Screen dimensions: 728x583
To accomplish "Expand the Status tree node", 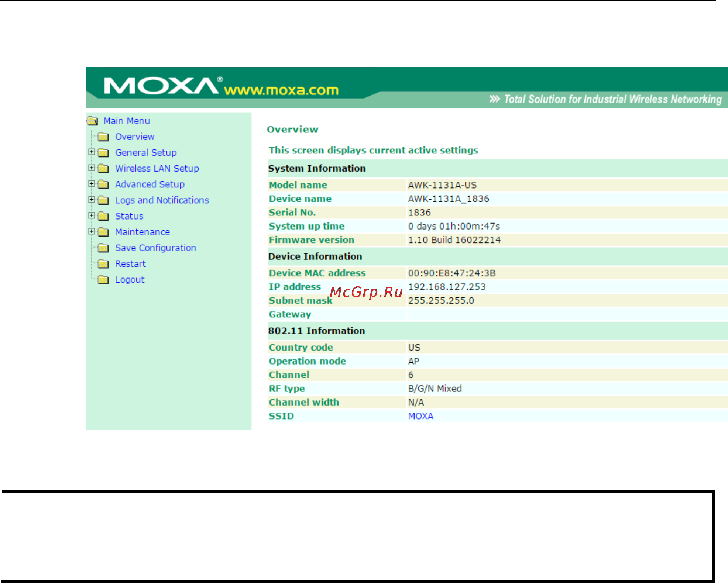I will 92,215.
